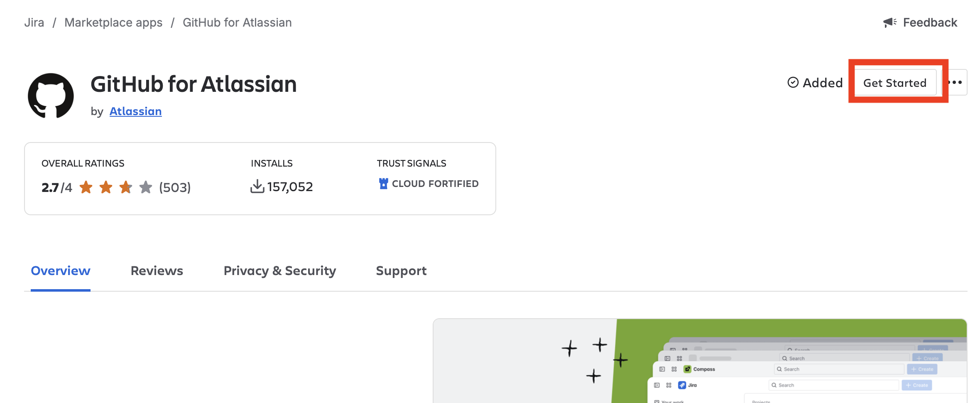Open the app preview screenshot image
980x403 pixels.
tap(700, 361)
